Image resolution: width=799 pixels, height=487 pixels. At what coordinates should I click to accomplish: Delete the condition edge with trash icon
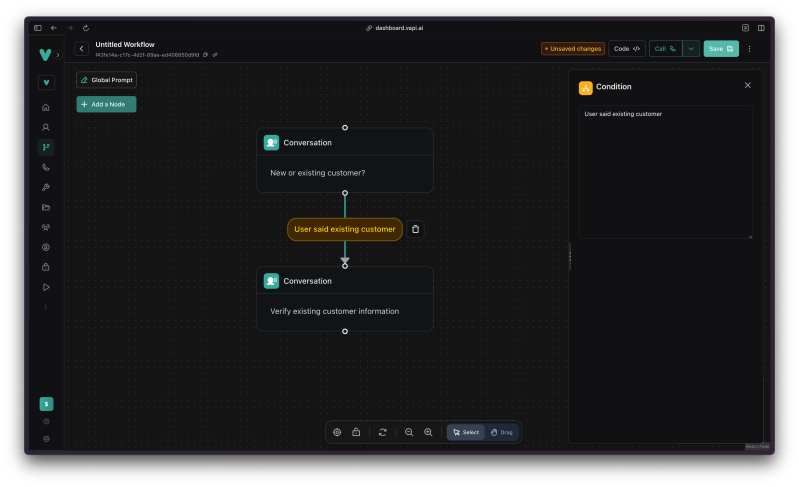pos(415,229)
